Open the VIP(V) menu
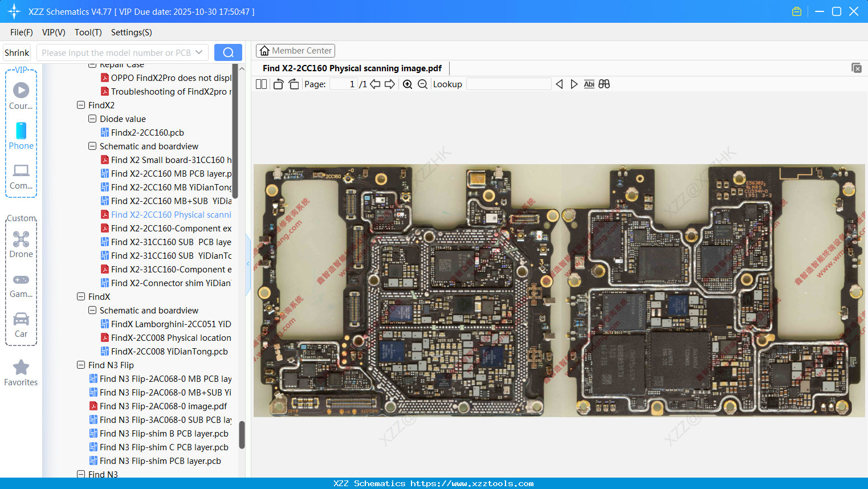868x489 pixels. pos(54,32)
